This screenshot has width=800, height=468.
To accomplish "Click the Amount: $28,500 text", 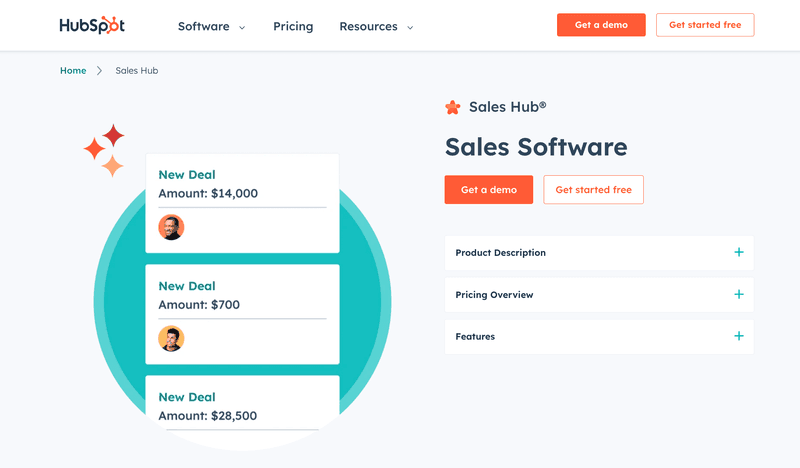I will coord(208,416).
